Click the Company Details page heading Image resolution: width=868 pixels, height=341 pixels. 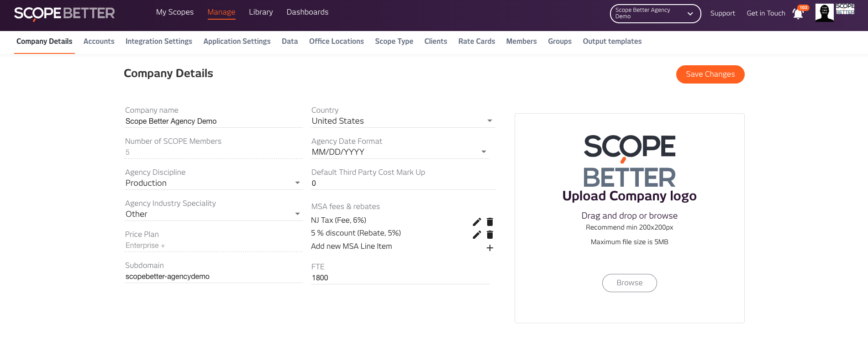(168, 73)
